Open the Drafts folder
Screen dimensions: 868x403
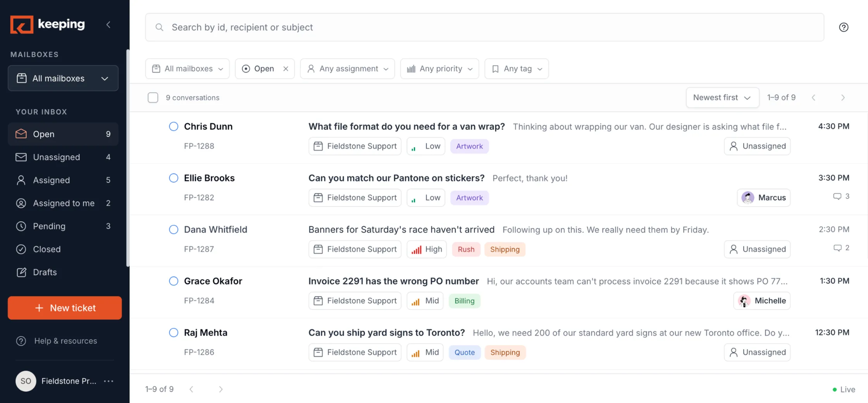coord(63,272)
